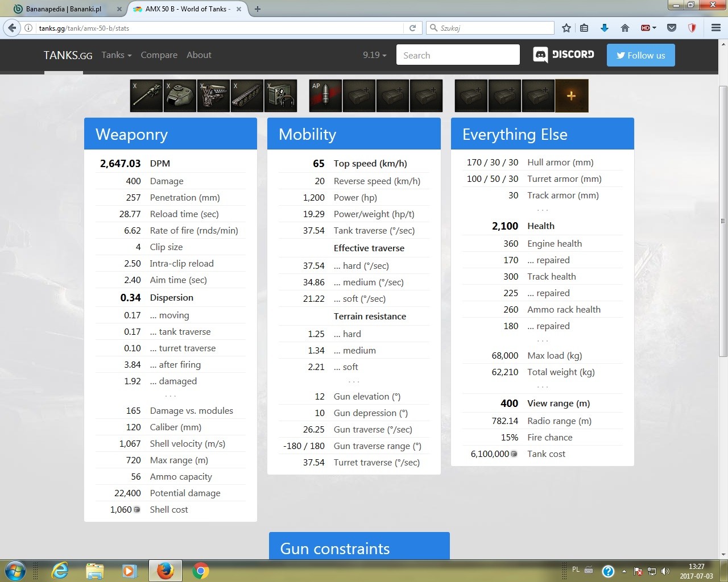Click the Mobility panel header
This screenshot has height=582, width=728.
(x=354, y=134)
